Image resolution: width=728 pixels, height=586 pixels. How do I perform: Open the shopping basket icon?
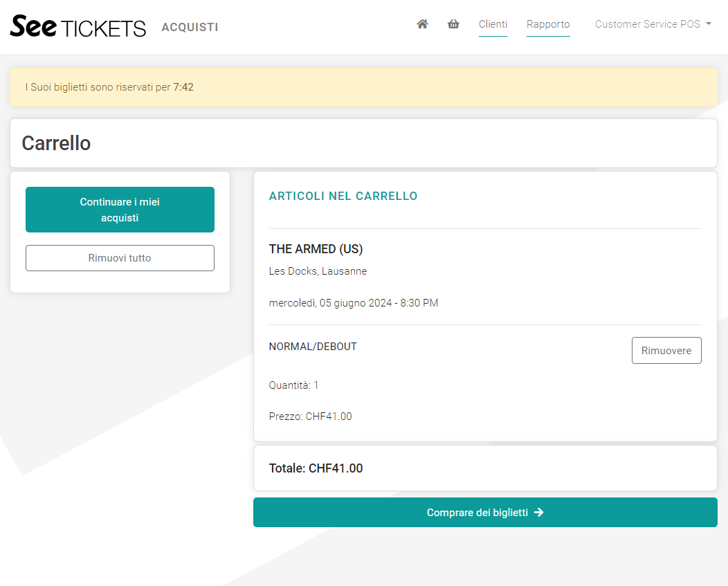click(453, 24)
